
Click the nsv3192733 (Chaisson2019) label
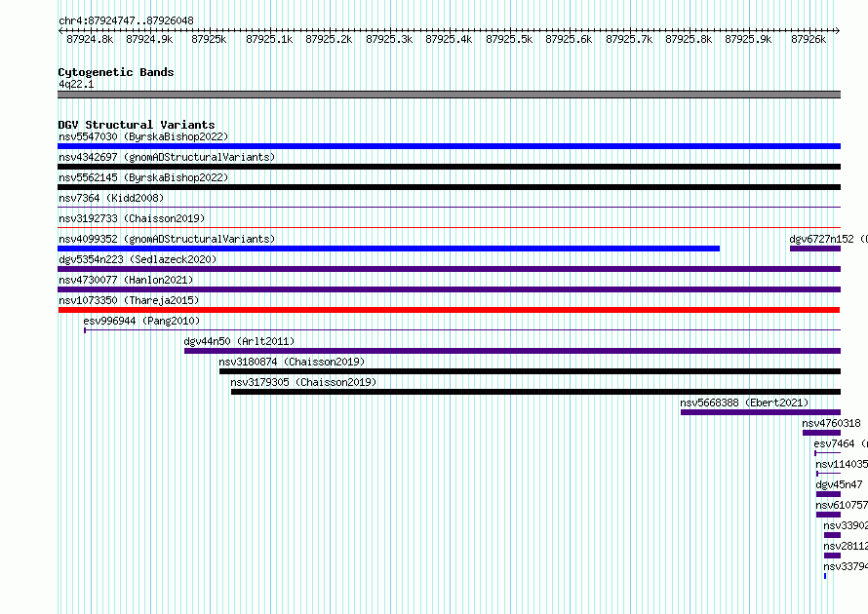[132, 218]
